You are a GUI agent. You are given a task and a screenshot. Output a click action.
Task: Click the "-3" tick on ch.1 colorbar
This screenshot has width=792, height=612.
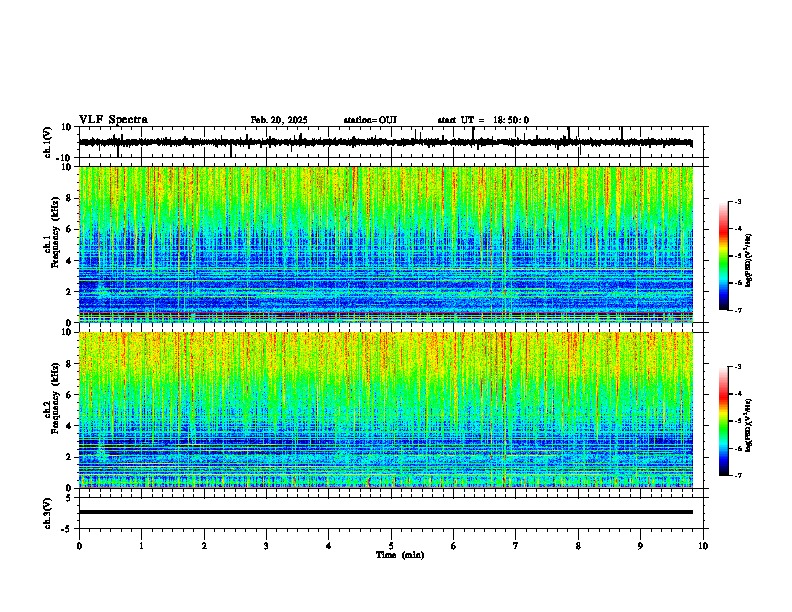(x=738, y=202)
